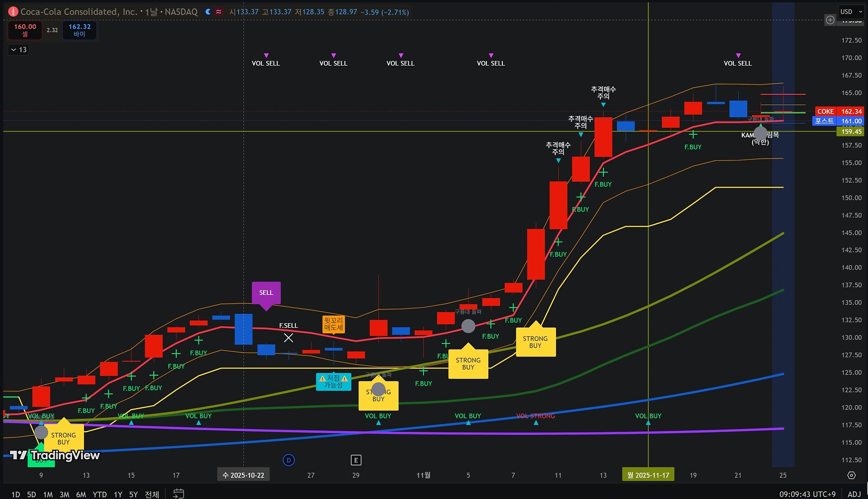The image size is (868, 499).
Task: Click the clock time zone UTC+9 menu
Action: point(807,494)
